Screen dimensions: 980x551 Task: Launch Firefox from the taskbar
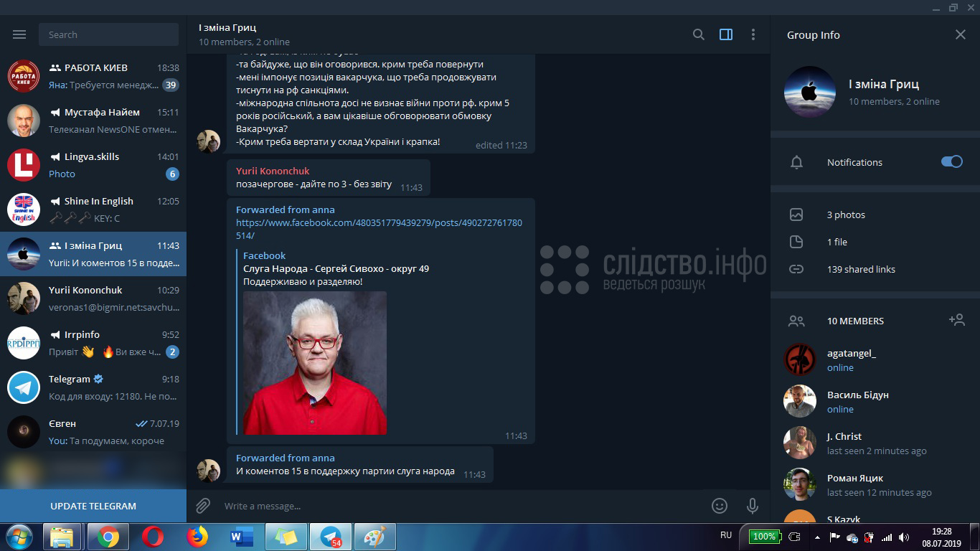197,537
